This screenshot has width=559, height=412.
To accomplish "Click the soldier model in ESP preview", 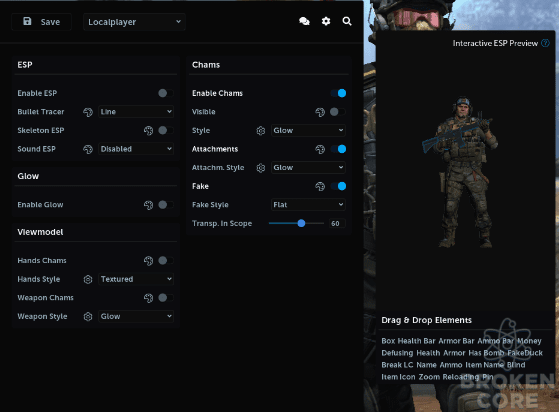I will pos(461,172).
